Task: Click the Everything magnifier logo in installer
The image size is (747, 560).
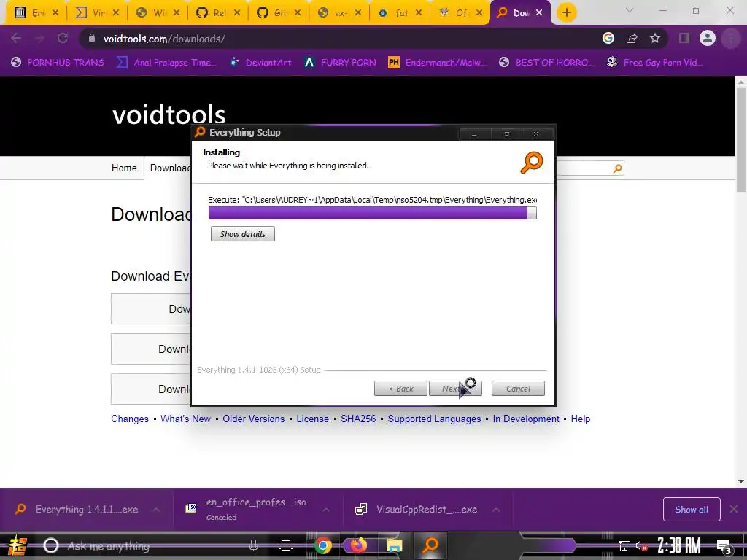Action: 532,162
